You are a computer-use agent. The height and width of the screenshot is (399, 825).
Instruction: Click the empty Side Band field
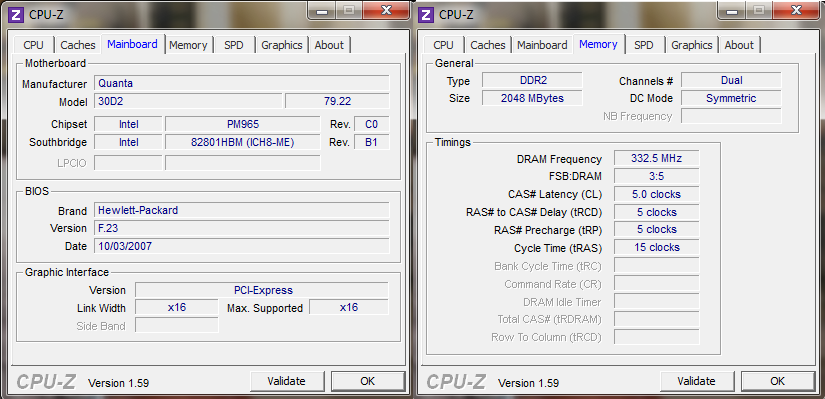click(x=176, y=325)
